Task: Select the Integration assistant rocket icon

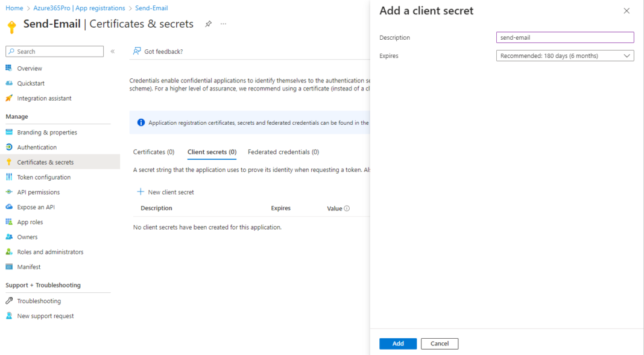Action: click(9, 98)
